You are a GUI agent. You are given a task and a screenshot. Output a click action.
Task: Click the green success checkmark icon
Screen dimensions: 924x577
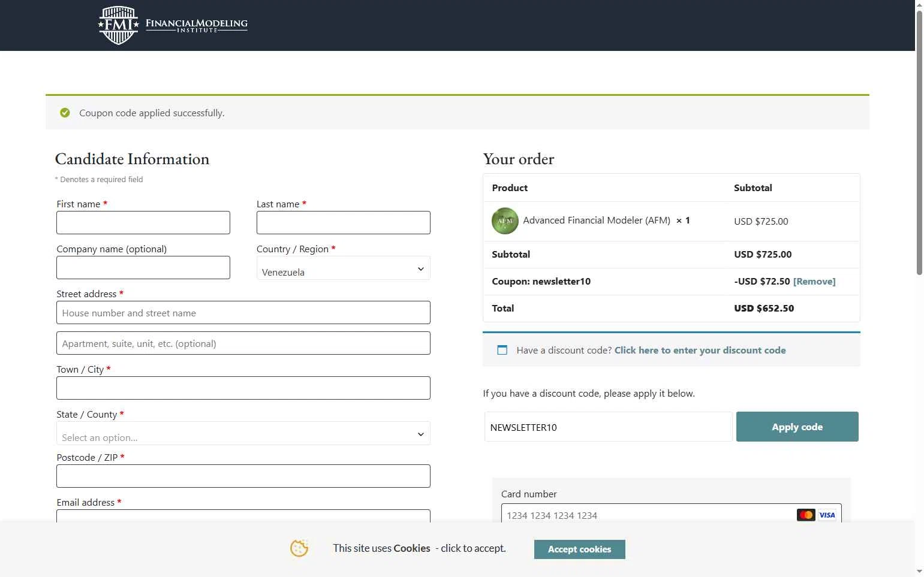pos(65,113)
